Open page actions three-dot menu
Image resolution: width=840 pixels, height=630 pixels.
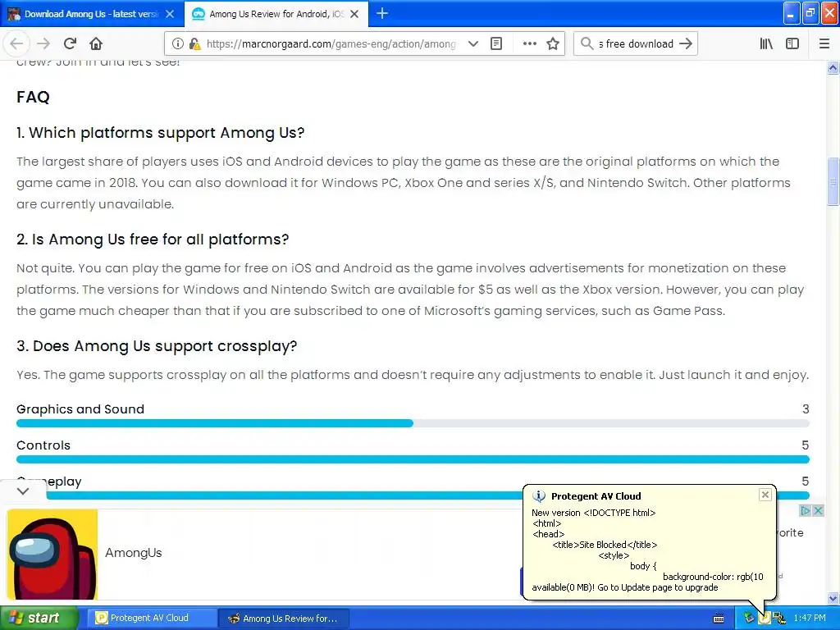(529, 44)
